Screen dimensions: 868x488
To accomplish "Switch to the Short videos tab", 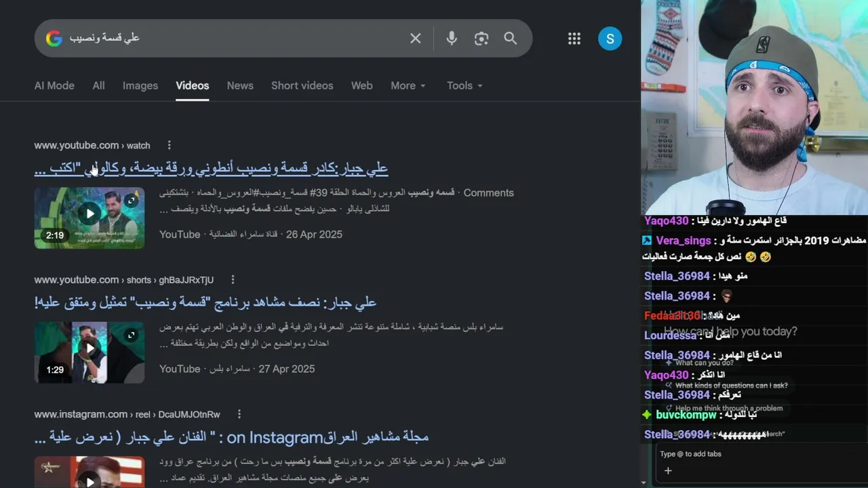I will point(302,85).
